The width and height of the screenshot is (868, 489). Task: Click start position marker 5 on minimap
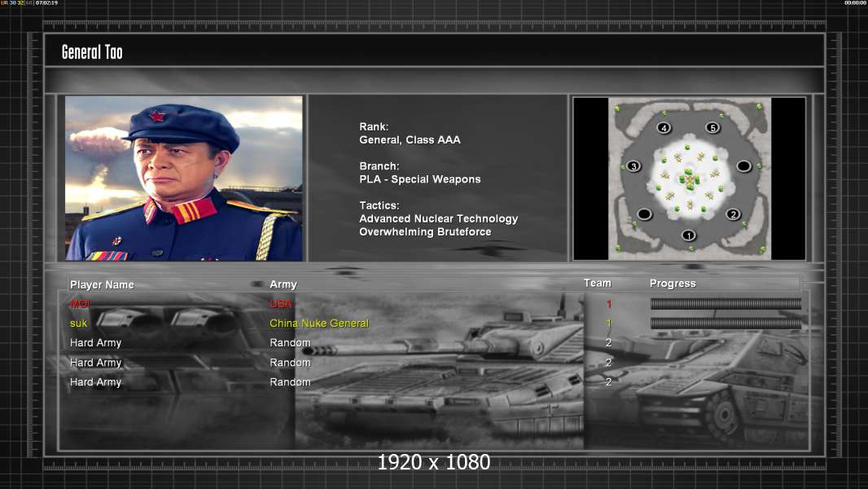712,128
